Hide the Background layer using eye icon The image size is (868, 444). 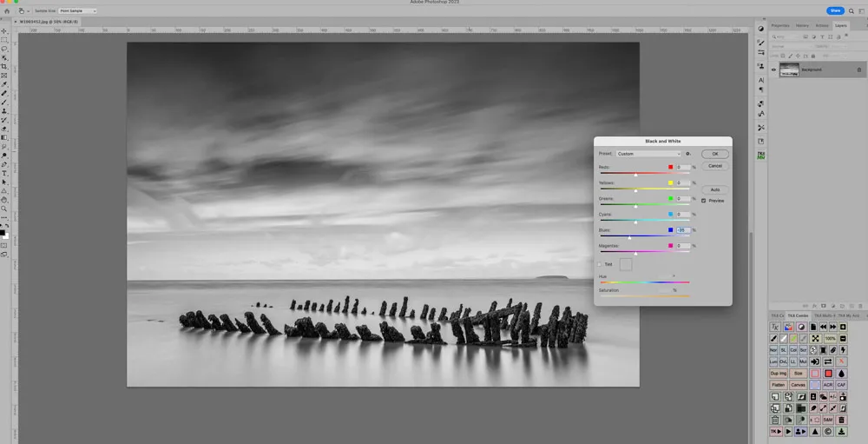[x=774, y=70]
